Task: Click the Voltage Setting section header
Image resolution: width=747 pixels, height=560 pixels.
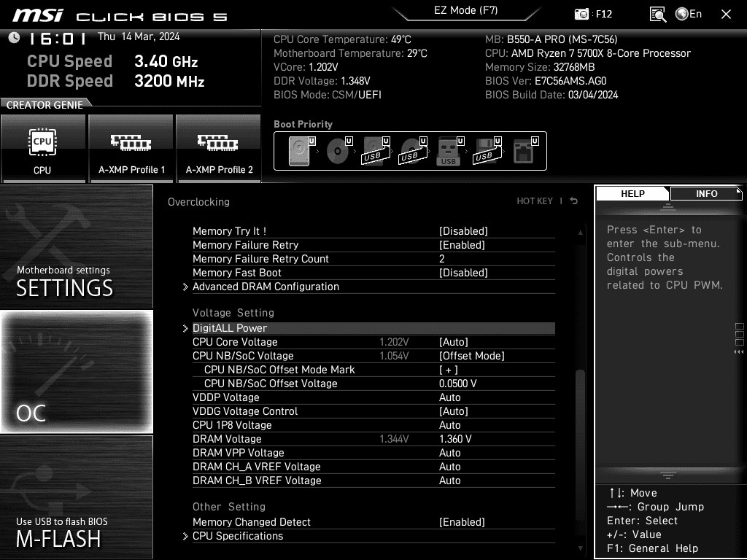Action: pyautogui.click(x=233, y=313)
